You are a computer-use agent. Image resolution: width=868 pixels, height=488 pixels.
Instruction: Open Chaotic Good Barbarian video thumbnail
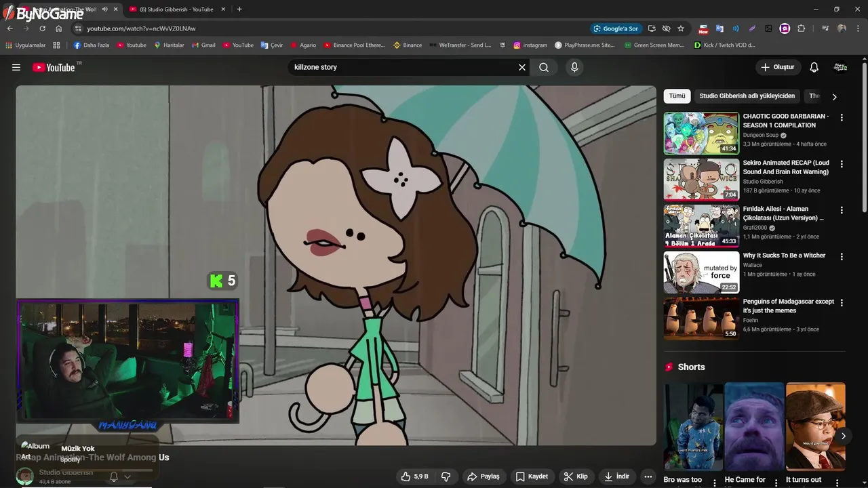pyautogui.click(x=701, y=133)
